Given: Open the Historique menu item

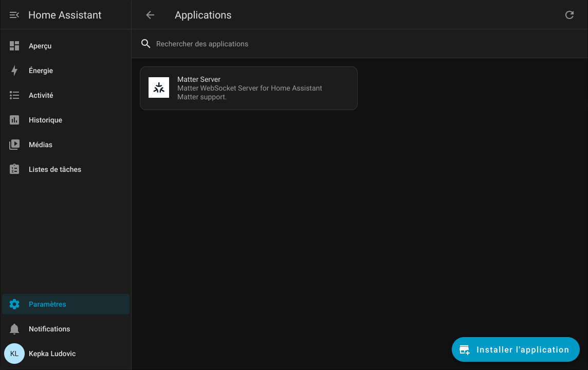Looking at the screenshot, I should pyautogui.click(x=45, y=120).
